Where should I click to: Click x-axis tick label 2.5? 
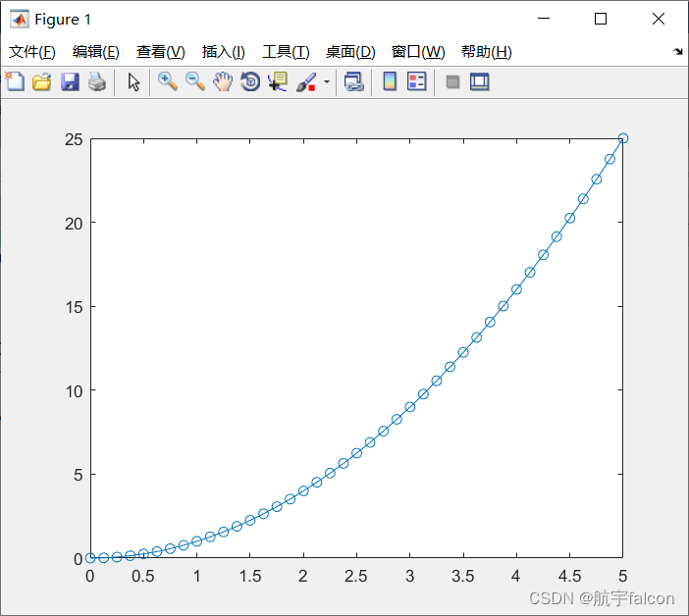[356, 576]
